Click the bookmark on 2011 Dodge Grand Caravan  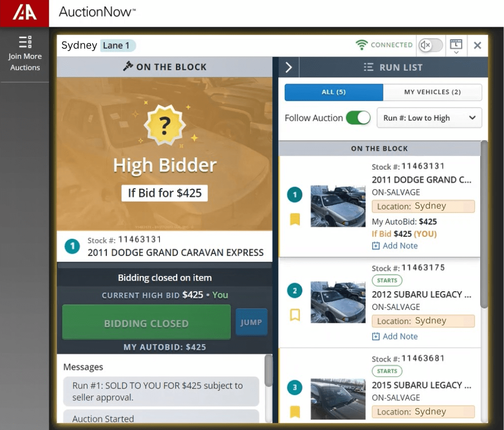[295, 220]
